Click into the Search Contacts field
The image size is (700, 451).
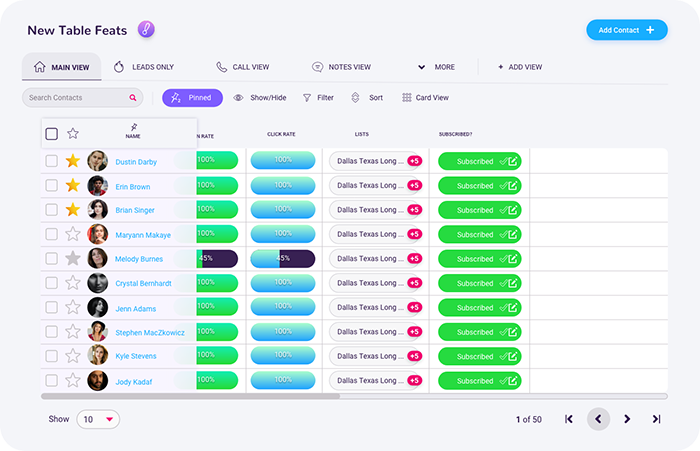click(83, 97)
